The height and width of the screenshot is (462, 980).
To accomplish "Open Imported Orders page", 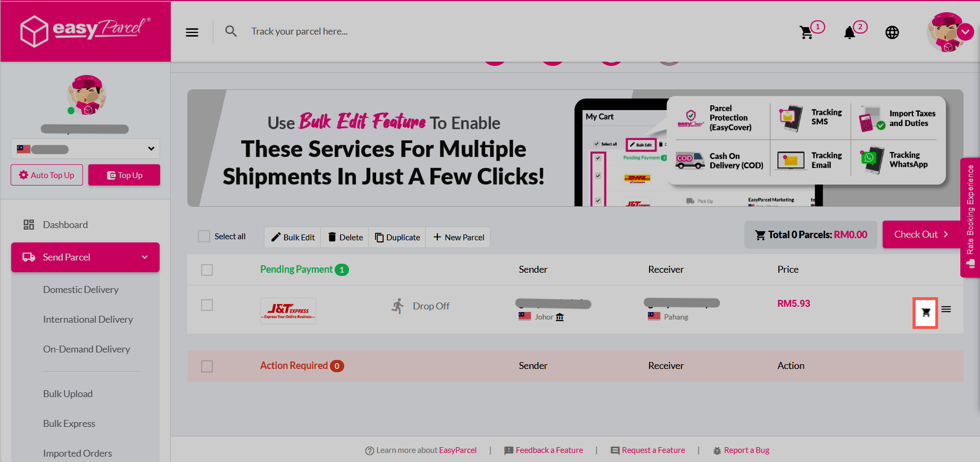I will (x=77, y=453).
